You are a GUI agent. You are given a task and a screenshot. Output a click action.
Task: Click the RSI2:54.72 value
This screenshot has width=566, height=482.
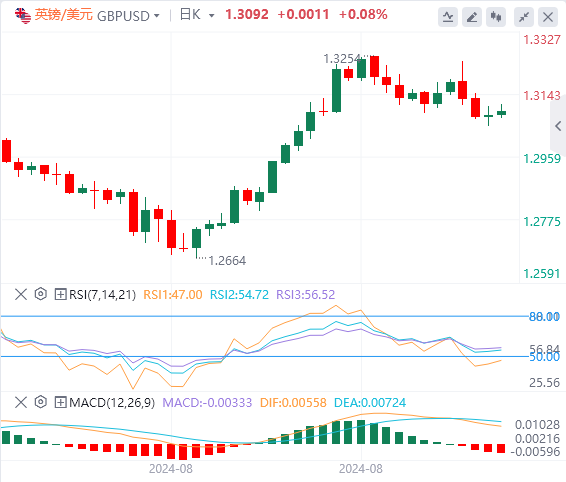pos(239,295)
